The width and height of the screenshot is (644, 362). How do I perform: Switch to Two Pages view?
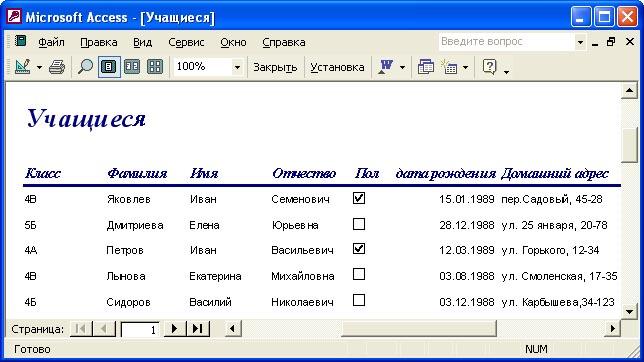tap(132, 67)
